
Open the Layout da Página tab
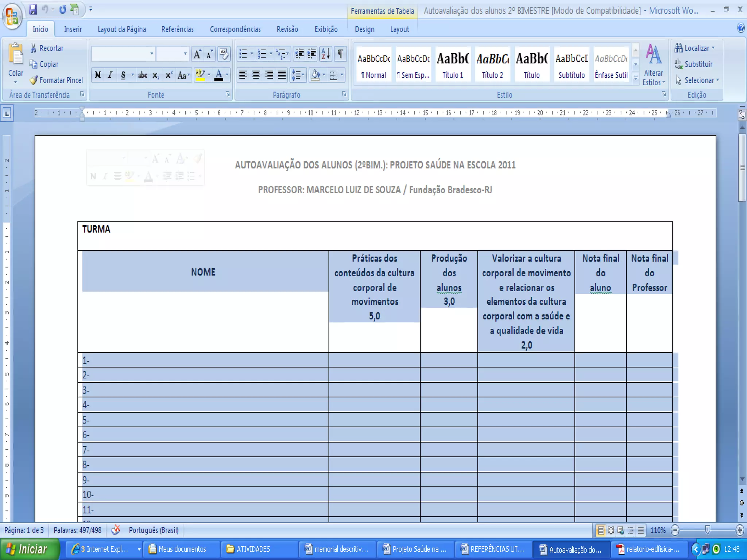pos(121,29)
